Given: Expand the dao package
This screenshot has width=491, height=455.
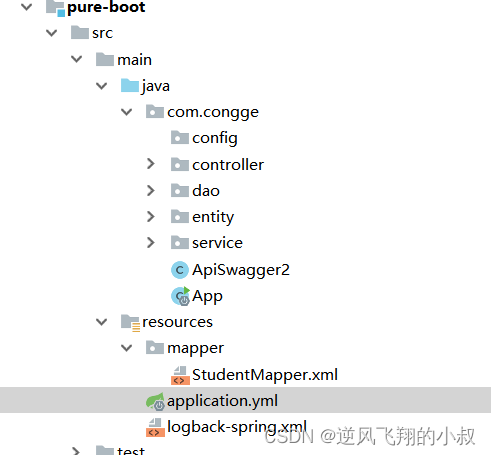Looking at the screenshot, I should pos(151,190).
